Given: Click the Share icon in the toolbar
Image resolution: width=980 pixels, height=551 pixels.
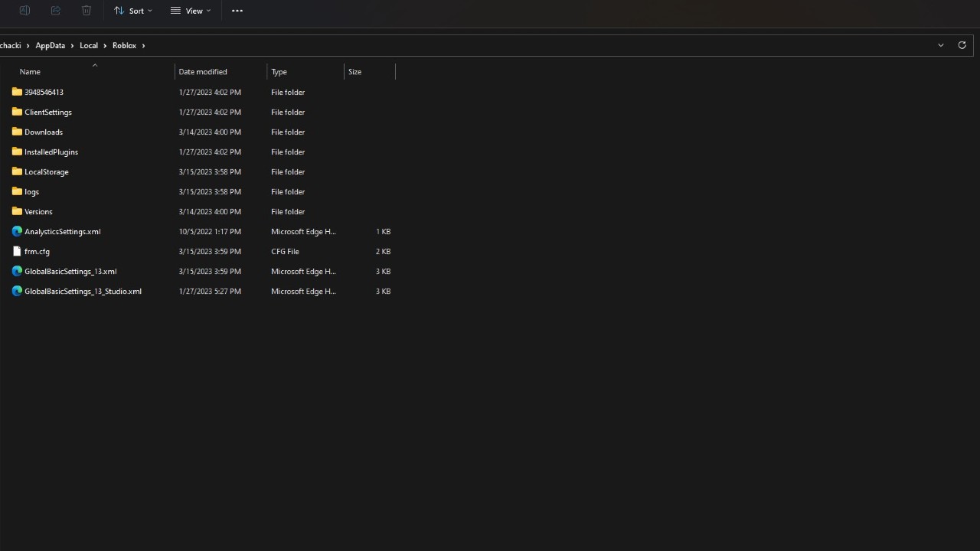Looking at the screenshot, I should click(55, 11).
